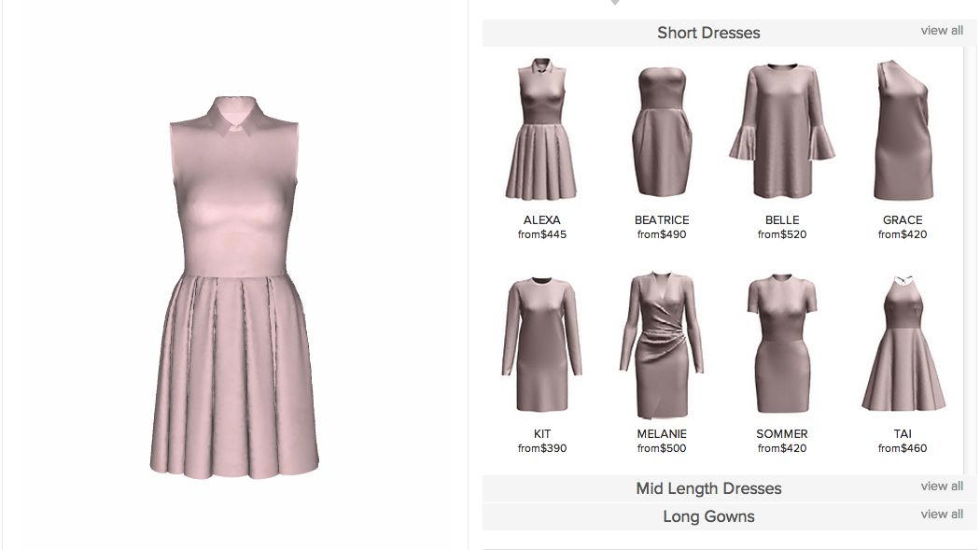Select the Alexa collared dress thumbnail

click(x=541, y=130)
